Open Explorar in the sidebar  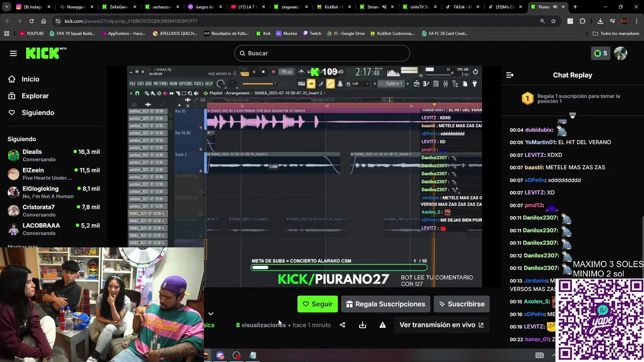coord(35,96)
